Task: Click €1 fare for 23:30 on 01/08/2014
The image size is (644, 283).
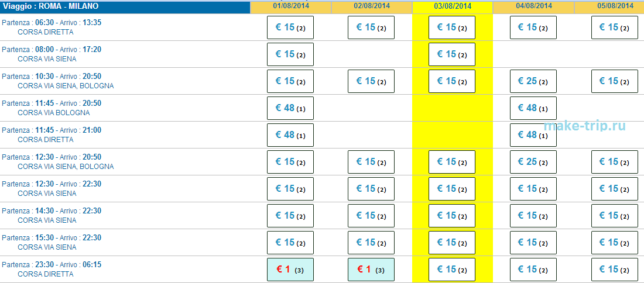Action: pyautogui.click(x=290, y=270)
